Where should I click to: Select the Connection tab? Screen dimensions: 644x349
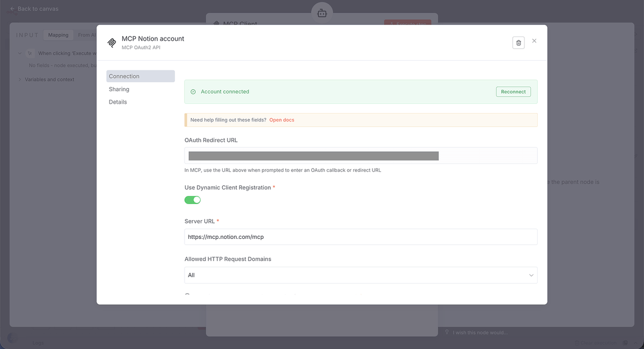141,76
